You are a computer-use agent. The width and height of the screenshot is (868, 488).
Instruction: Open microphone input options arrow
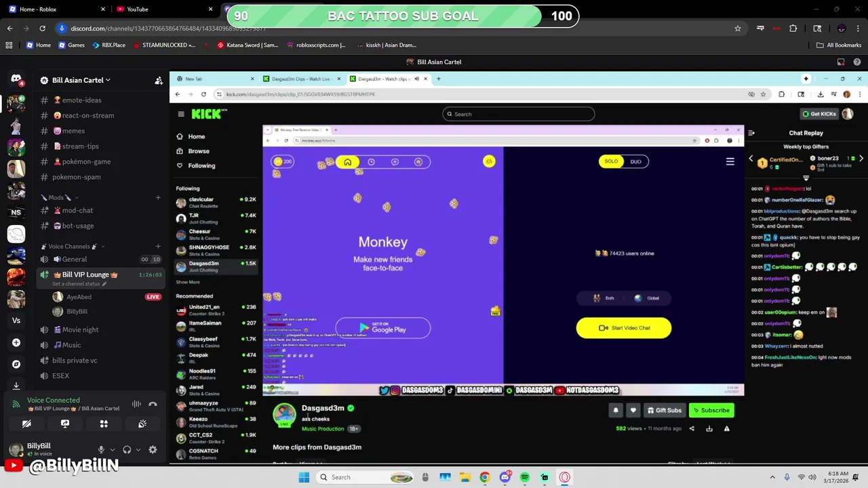pyautogui.click(x=113, y=449)
